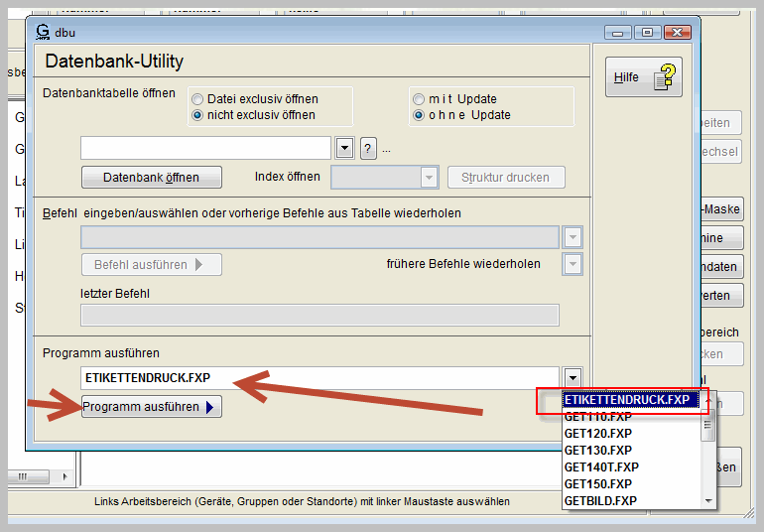The image size is (764, 532).
Task: Select 'Datei exclusiv öffnen' radio button
Action: tap(198, 99)
